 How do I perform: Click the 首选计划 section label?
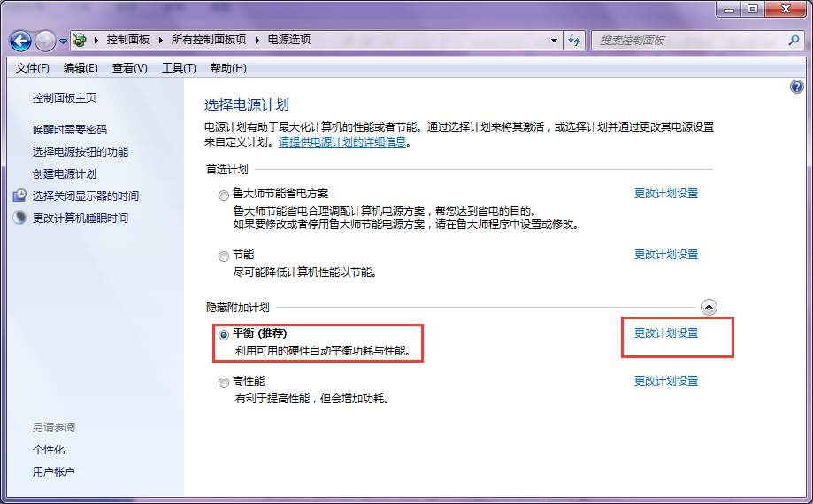coord(227,170)
